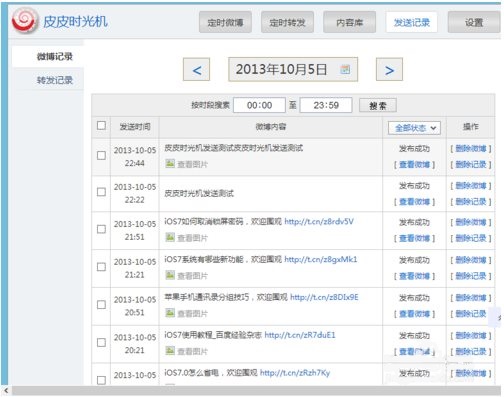Click the 皮皮时光机 logo icon
Screen dimensions: 504x397
tap(24, 21)
